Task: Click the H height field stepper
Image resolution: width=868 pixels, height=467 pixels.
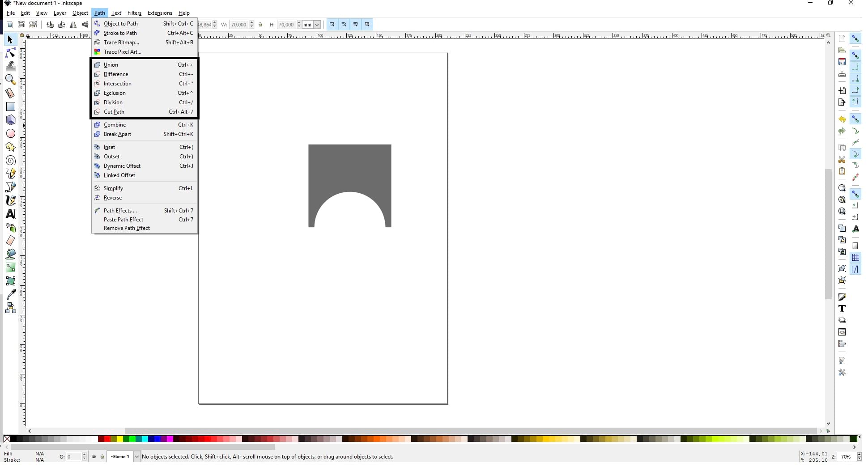Action: 299,25
